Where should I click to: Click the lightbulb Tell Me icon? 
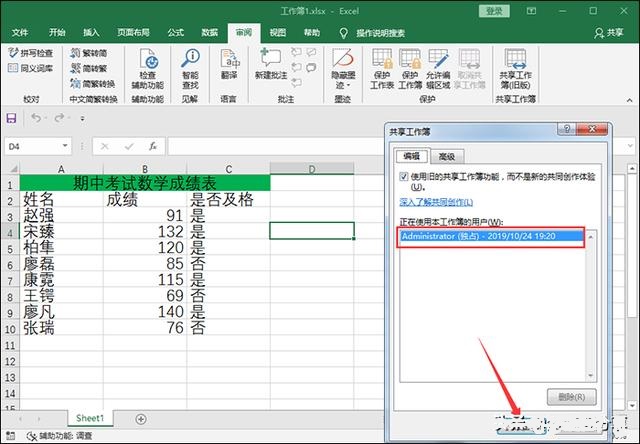344,33
